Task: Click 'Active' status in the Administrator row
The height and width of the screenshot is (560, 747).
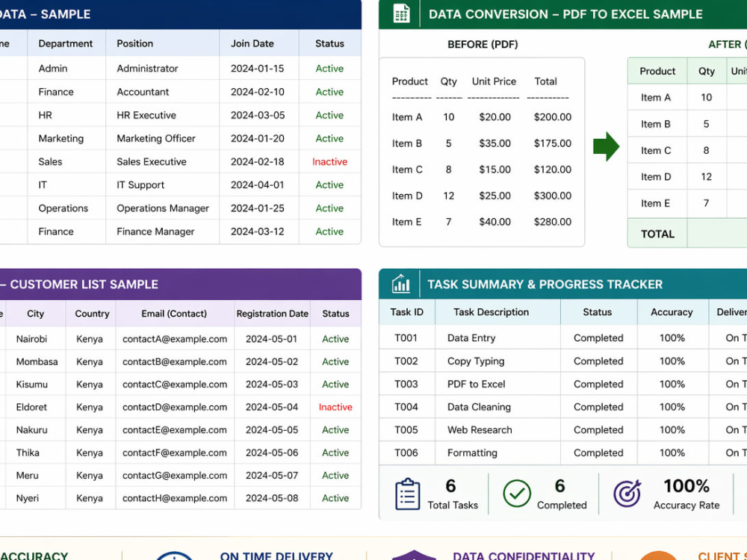Action: pyautogui.click(x=329, y=68)
